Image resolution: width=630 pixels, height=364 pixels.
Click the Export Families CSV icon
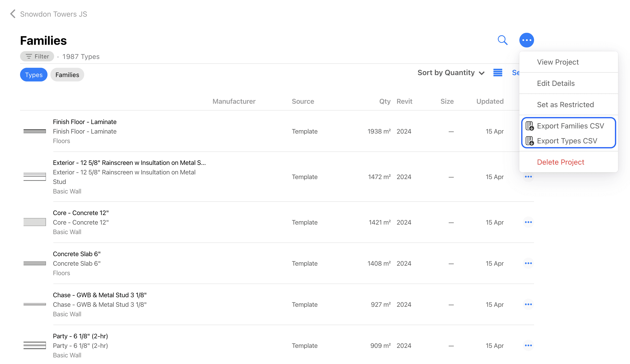pyautogui.click(x=529, y=126)
